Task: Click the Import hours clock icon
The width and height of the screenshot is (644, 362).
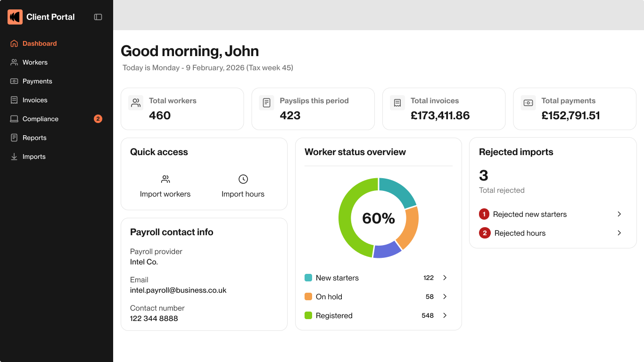Action: (243, 179)
